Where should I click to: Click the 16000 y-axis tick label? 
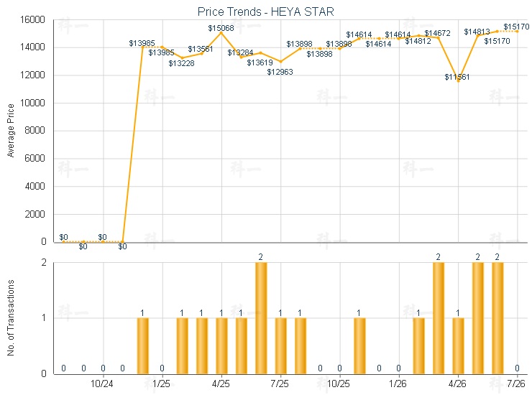(32, 19)
